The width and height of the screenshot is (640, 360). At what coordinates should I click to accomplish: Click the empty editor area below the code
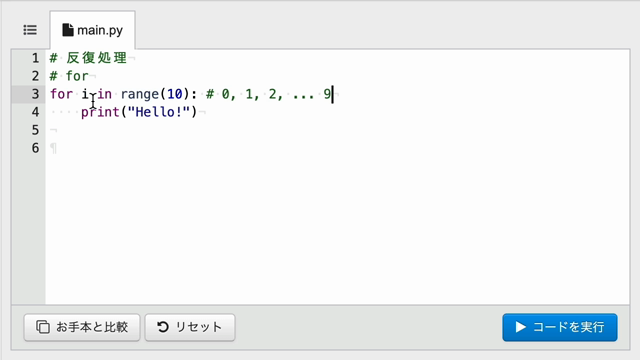[337, 229]
